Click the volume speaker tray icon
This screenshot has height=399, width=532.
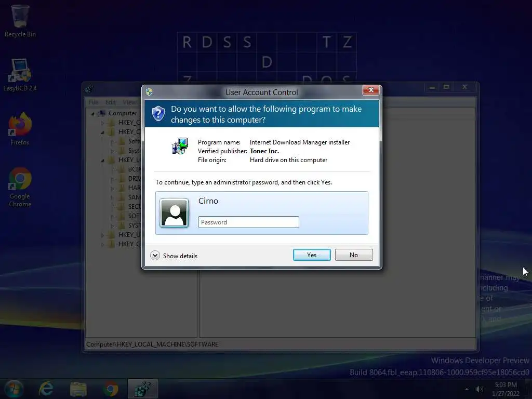[479, 389]
